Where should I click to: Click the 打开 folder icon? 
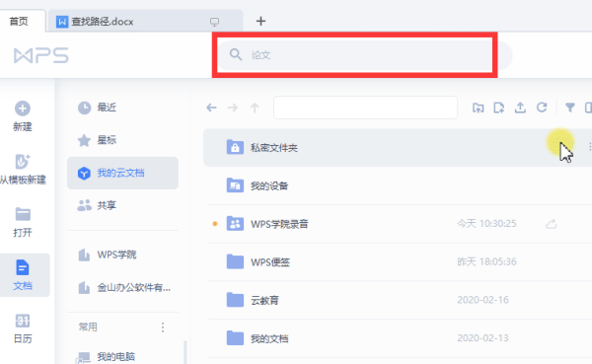coord(23,214)
